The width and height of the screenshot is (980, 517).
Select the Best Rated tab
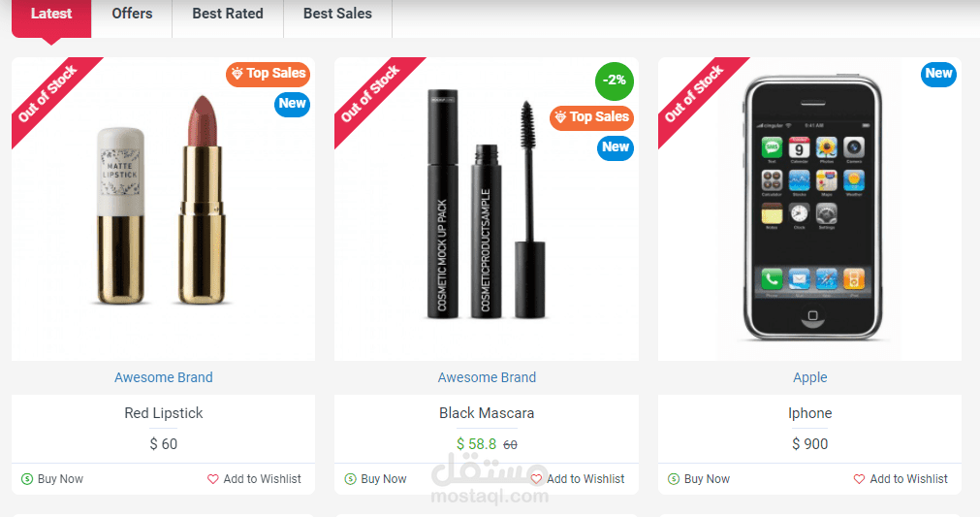coord(228,15)
